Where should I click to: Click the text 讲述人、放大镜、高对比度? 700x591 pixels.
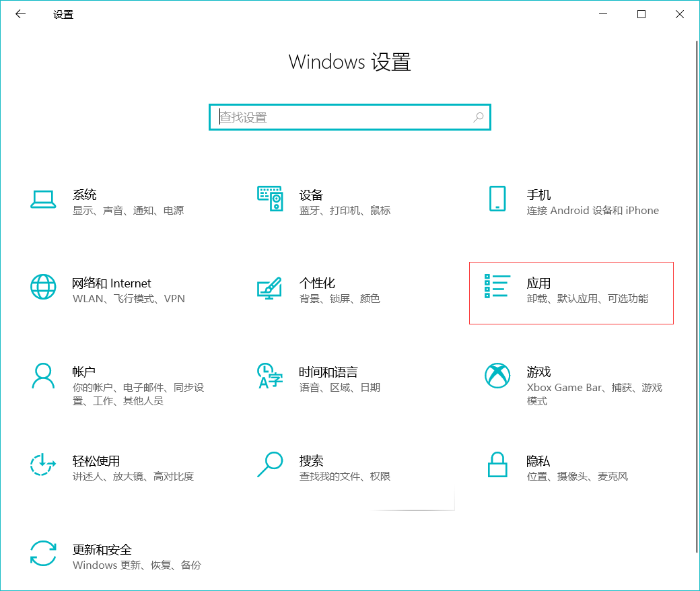point(133,477)
